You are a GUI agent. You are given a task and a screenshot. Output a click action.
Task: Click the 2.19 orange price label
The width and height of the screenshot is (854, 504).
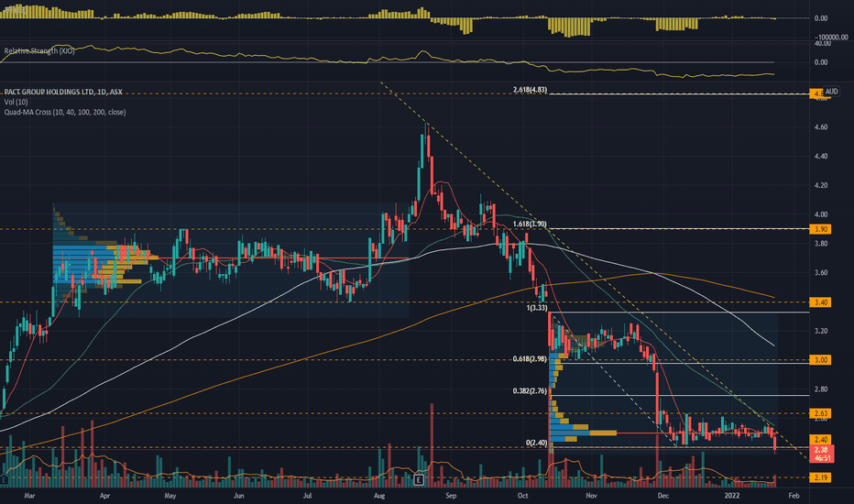tap(820, 477)
